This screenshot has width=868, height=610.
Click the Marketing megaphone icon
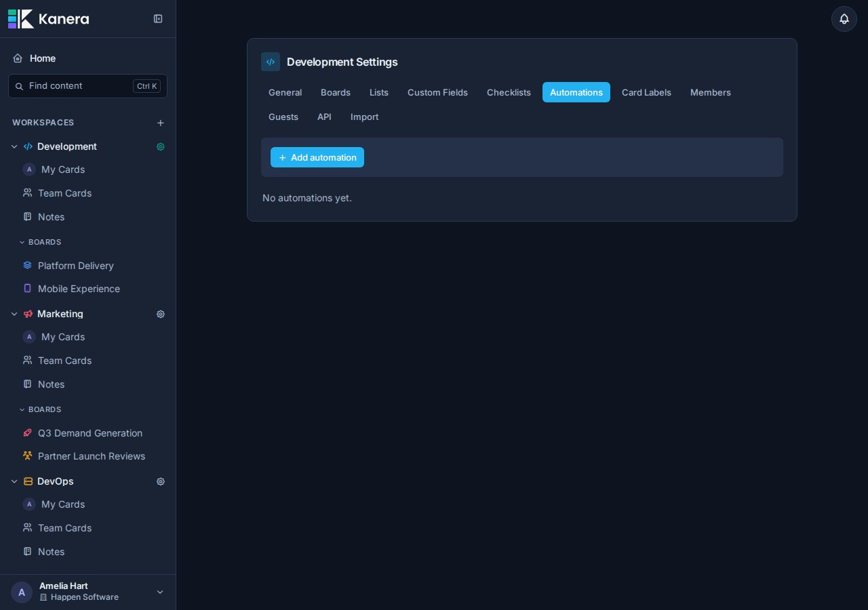point(28,314)
